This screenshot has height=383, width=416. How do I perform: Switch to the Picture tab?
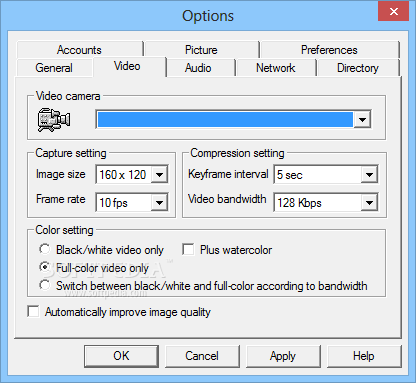tap(201, 50)
